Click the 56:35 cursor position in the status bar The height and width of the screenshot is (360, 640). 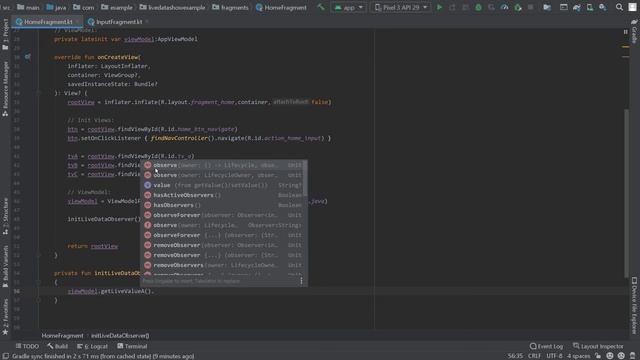[x=515, y=356]
